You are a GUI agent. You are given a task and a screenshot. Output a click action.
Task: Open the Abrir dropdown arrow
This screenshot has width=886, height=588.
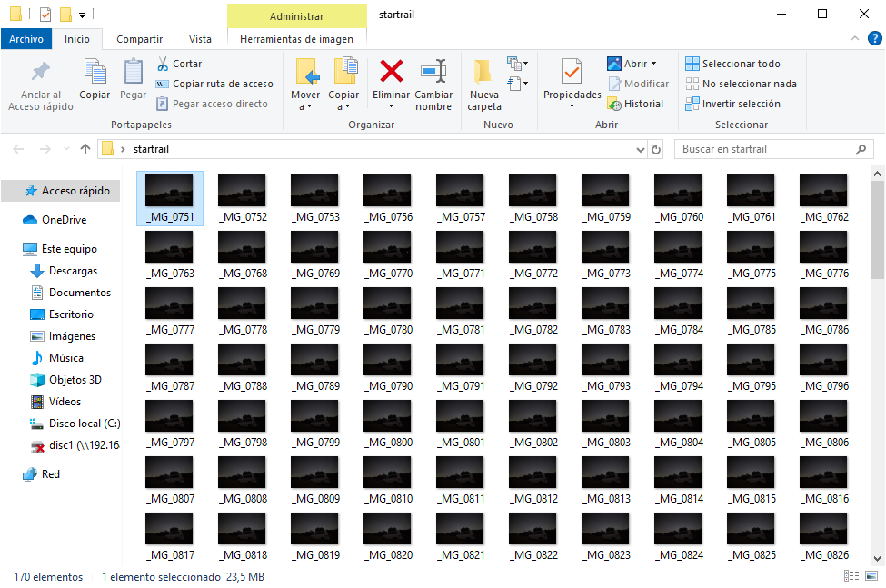coord(653,64)
